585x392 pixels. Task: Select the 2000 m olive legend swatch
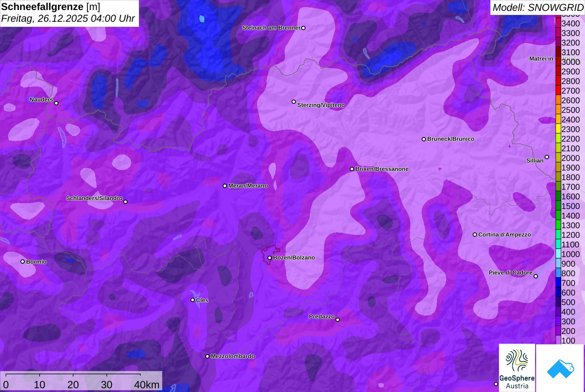pyautogui.click(x=558, y=158)
